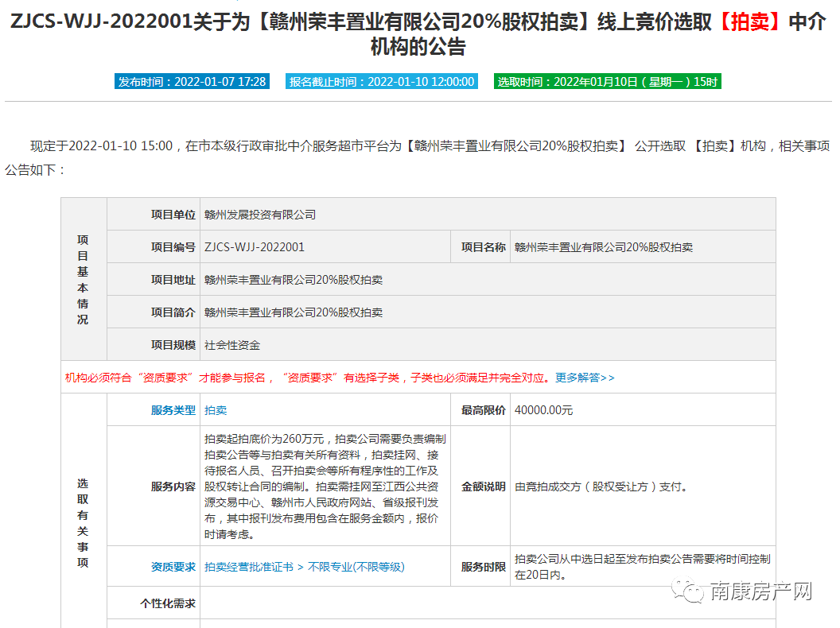The width and height of the screenshot is (840, 628).
Task: Click project number ZJCS-WJJ-2022001 in the table
Action: (x=255, y=247)
